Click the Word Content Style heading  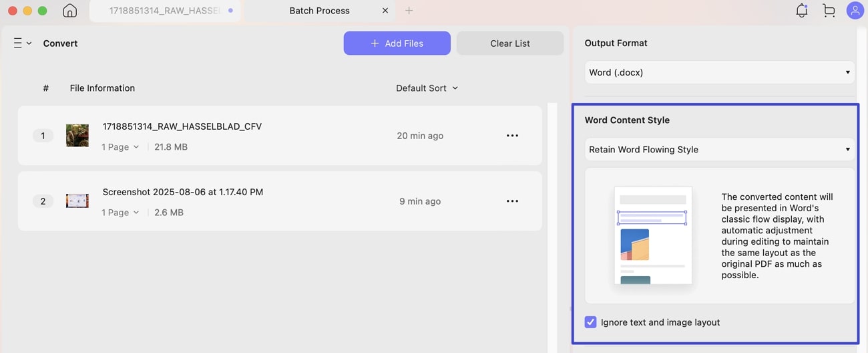(627, 120)
